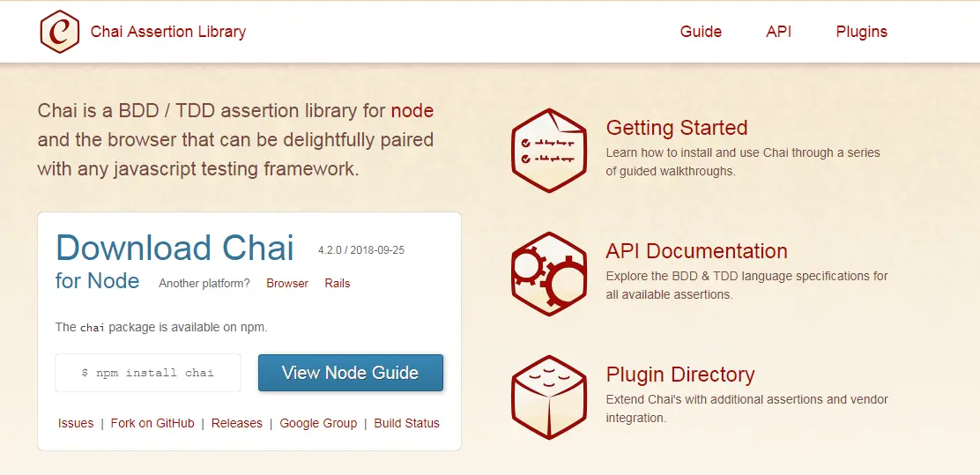Click the API Documentation heading
This screenshot has width=980, height=475.
pyautogui.click(x=697, y=251)
